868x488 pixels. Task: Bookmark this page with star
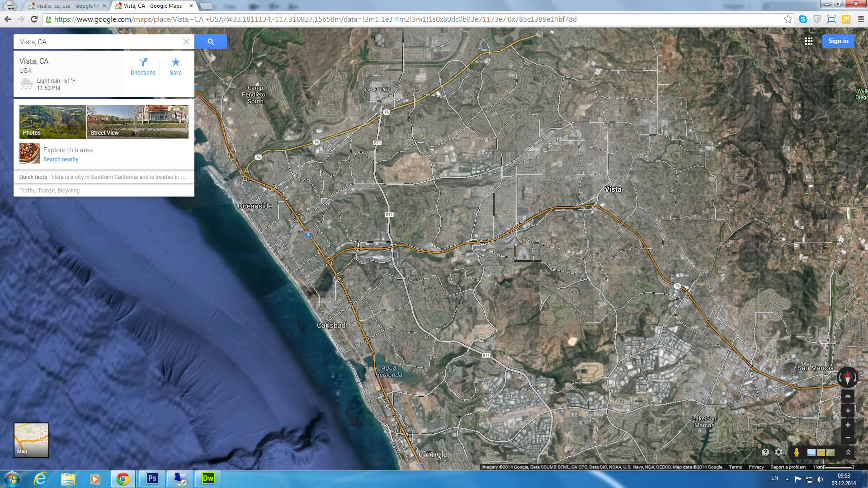788,19
